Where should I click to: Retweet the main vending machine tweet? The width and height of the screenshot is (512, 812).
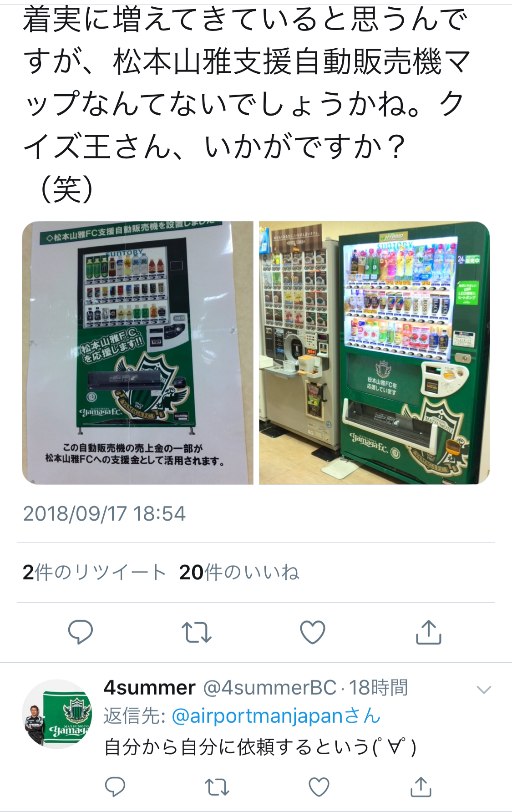pyautogui.click(x=197, y=632)
